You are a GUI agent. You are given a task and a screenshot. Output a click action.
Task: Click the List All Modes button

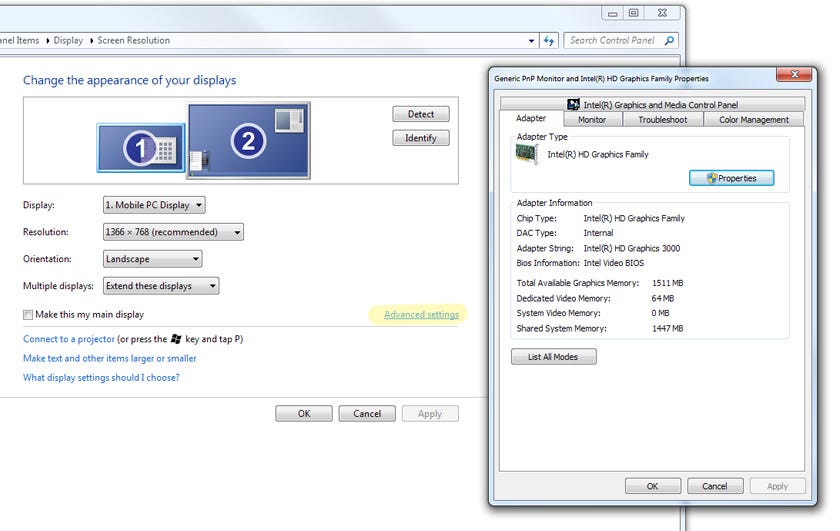(x=553, y=357)
